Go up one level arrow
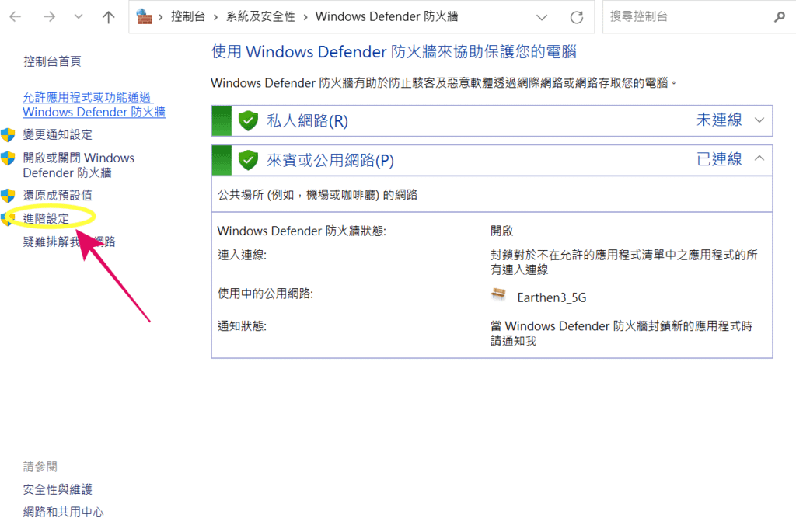 108,17
